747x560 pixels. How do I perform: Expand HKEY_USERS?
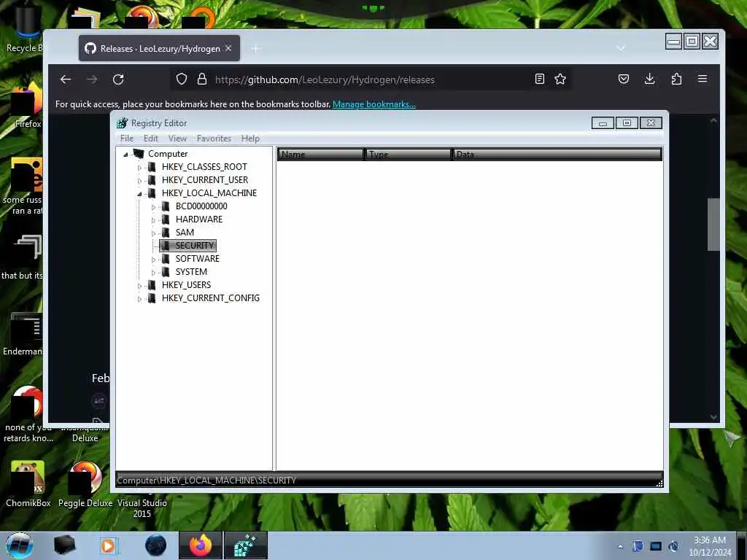click(x=139, y=286)
